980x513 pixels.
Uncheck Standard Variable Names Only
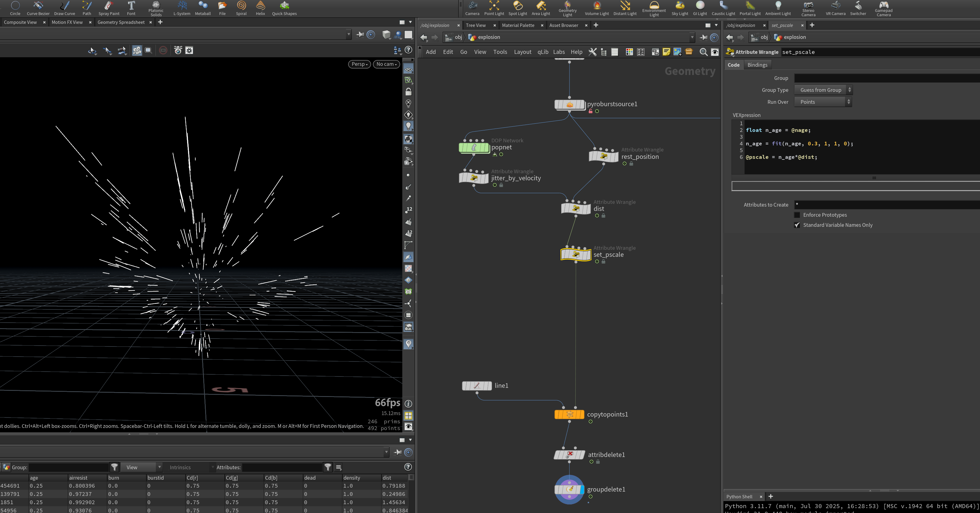(797, 225)
